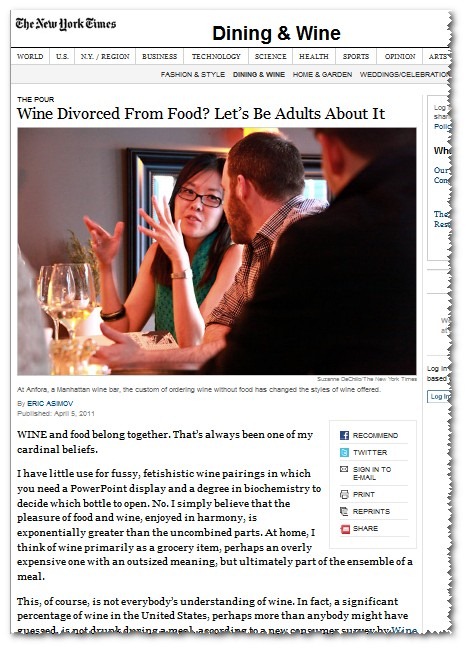Click the article headline about wine
469x651 pixels.
[x=201, y=113]
